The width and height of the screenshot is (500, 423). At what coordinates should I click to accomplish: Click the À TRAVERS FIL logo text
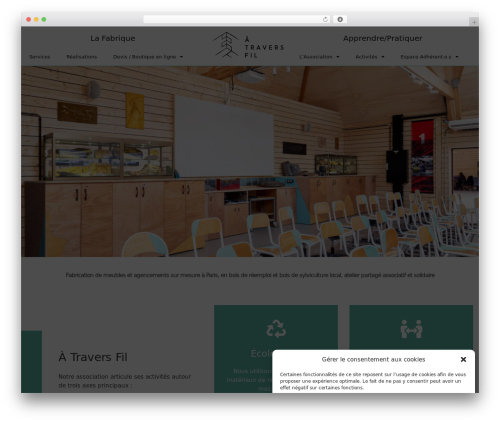[264, 48]
